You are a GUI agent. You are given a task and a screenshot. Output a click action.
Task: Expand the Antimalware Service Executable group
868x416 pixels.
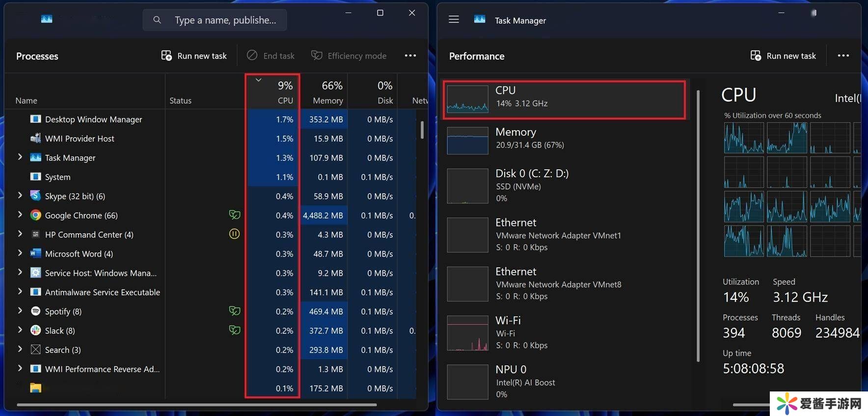[20, 292]
